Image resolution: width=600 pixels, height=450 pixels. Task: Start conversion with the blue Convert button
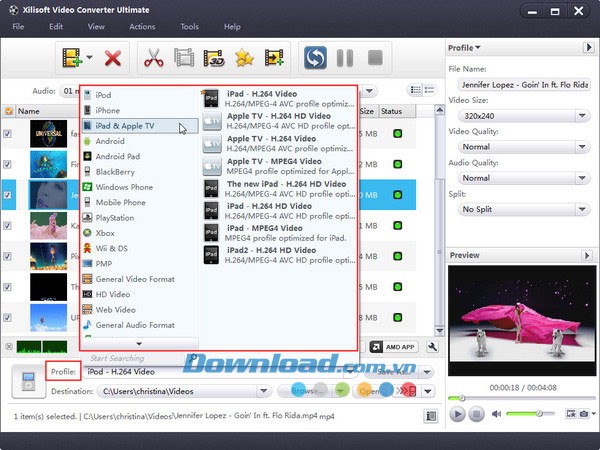tap(315, 58)
